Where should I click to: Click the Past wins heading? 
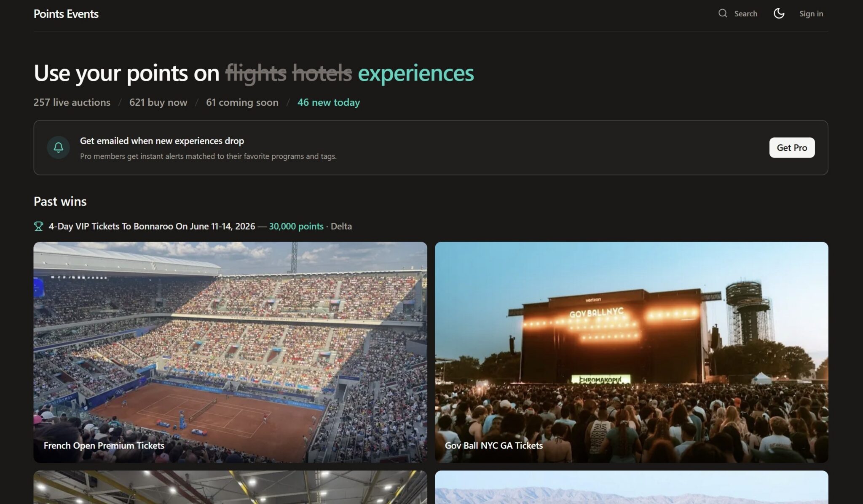[x=60, y=201]
